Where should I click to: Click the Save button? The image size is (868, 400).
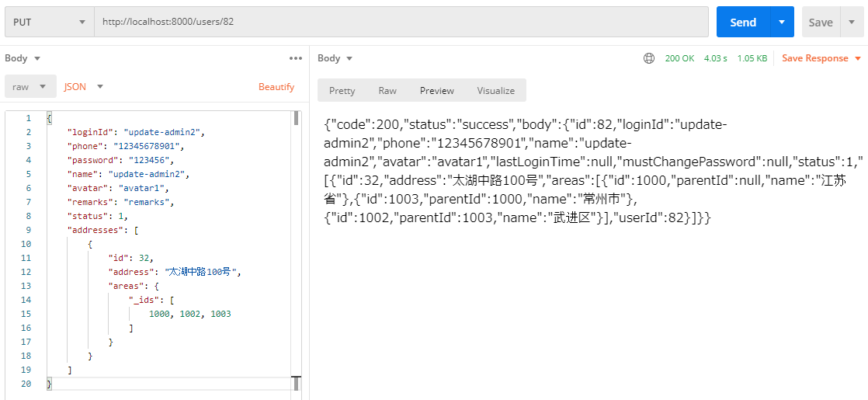820,23
